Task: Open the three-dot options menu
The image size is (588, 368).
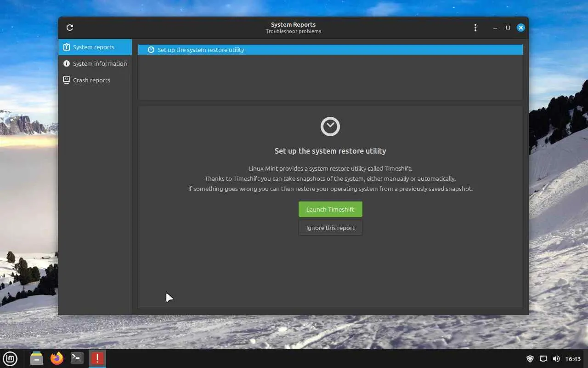Action: coord(475,28)
